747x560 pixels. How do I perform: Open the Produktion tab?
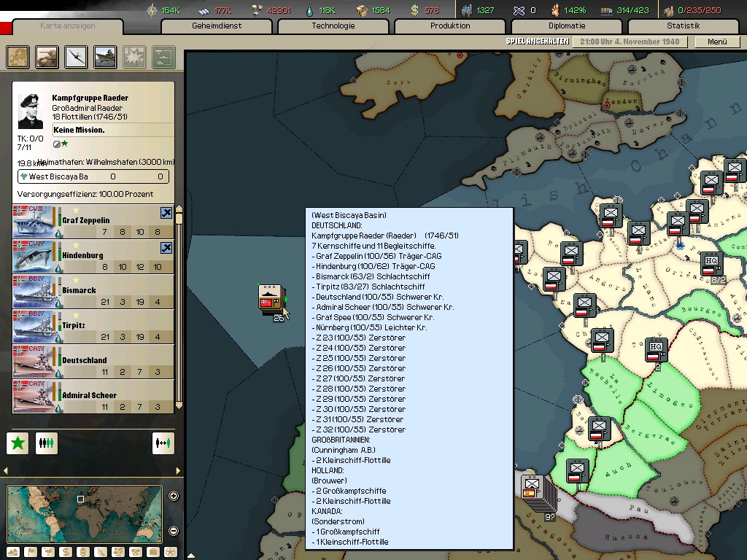(x=450, y=26)
